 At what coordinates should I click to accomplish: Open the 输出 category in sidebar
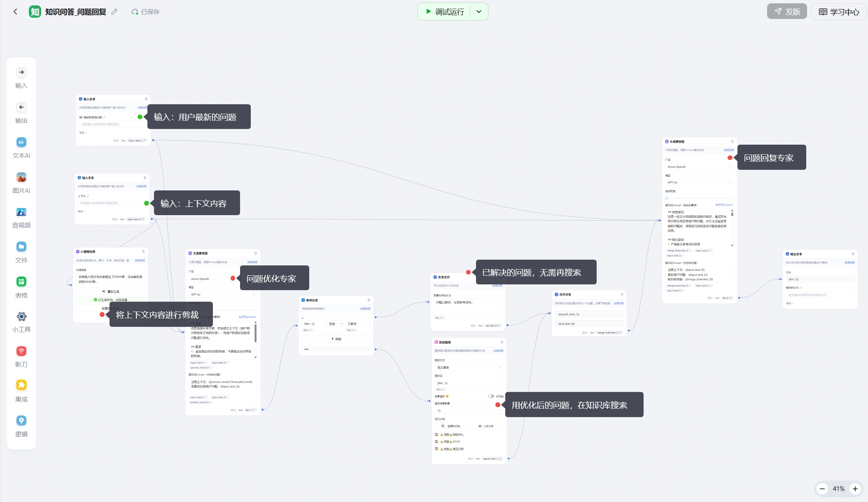(21, 108)
